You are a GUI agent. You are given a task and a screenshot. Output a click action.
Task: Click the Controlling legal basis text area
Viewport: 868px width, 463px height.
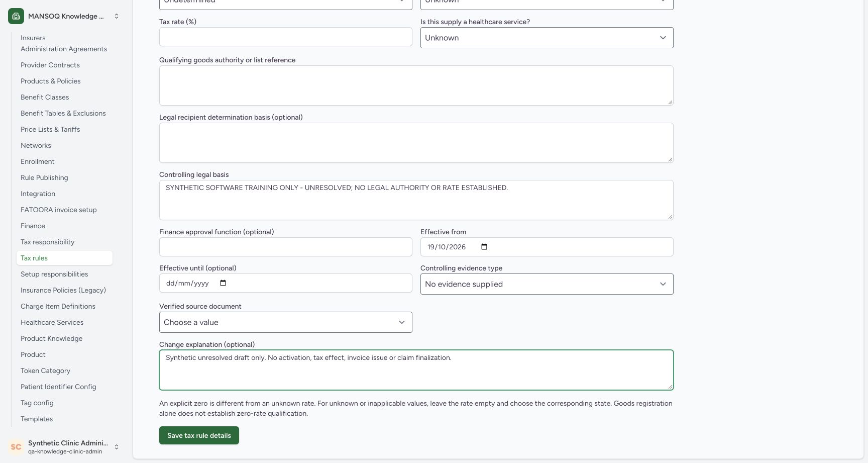[x=416, y=200]
